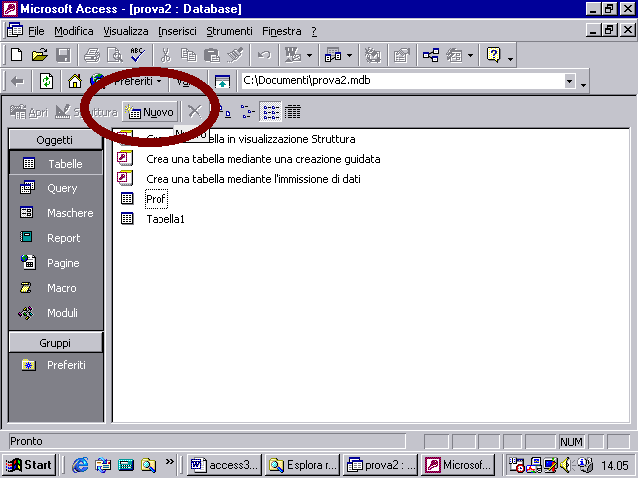Click the web toolbar Refresh icon
The width and height of the screenshot is (638, 478).
[x=46, y=81]
